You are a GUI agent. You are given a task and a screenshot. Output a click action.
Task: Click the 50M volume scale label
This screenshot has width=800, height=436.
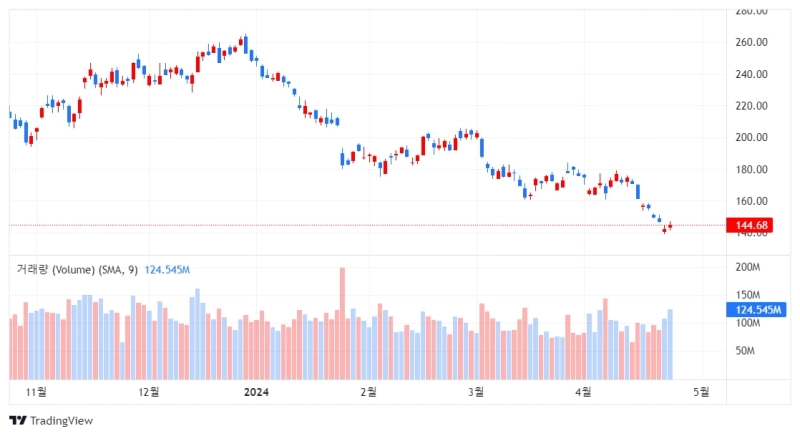[x=745, y=352]
